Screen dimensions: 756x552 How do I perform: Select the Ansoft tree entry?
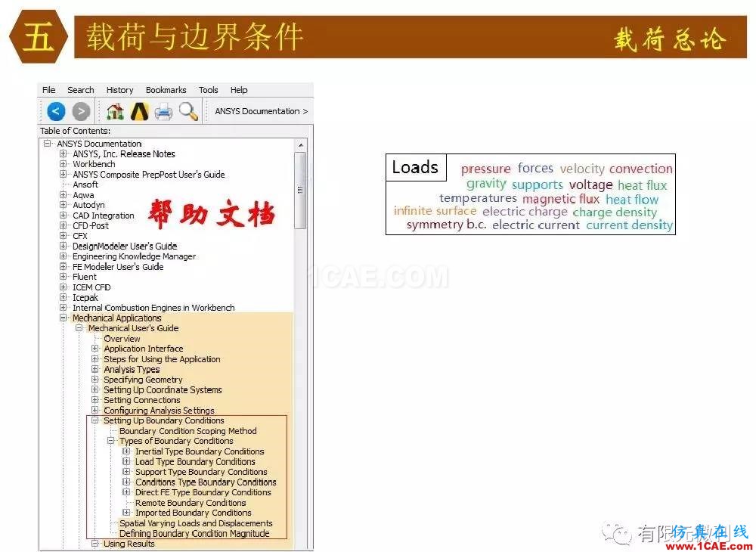(85, 185)
